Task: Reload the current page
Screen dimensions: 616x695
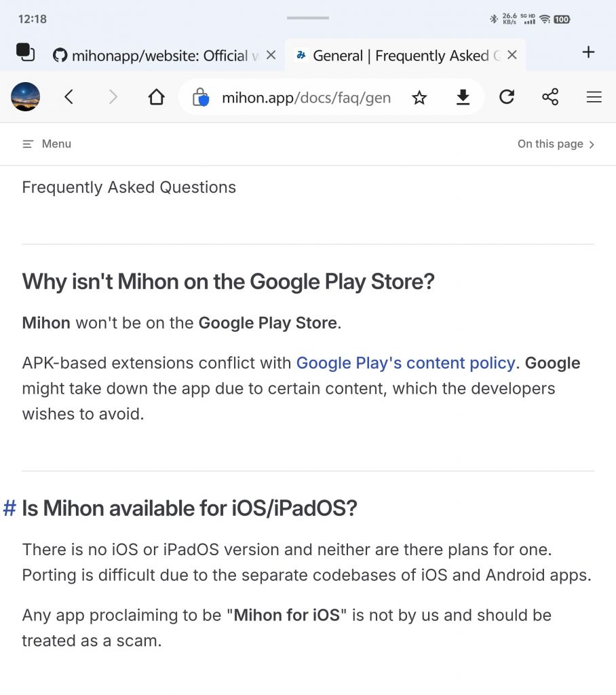Action: point(506,97)
